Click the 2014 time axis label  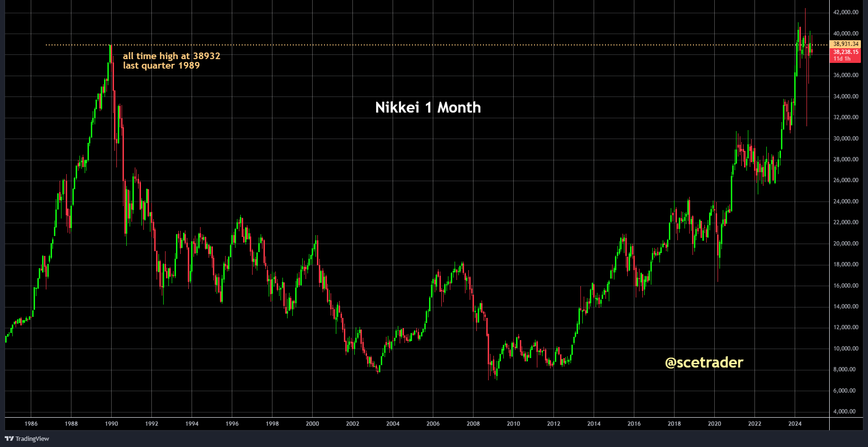point(594,424)
